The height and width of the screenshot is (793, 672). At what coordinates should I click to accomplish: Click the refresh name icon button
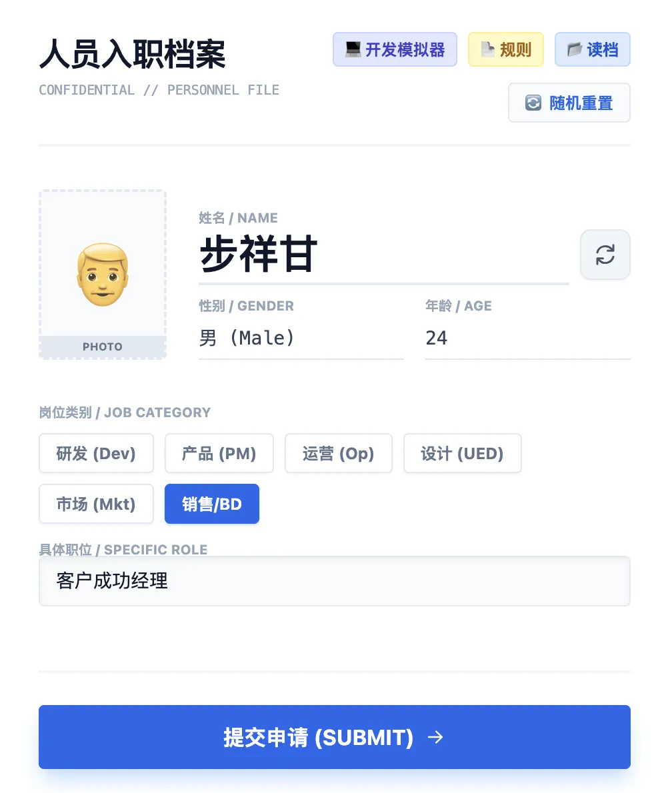(x=605, y=255)
